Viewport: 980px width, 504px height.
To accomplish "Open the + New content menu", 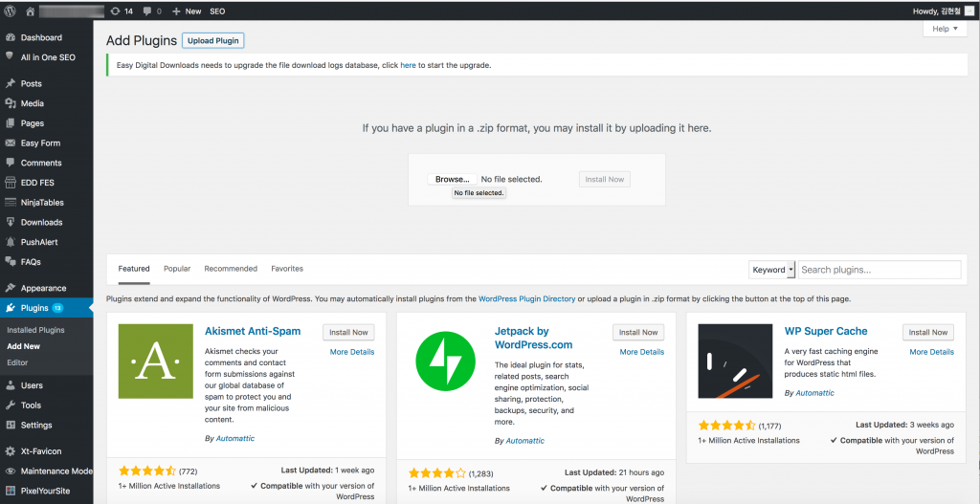I will pos(187,11).
